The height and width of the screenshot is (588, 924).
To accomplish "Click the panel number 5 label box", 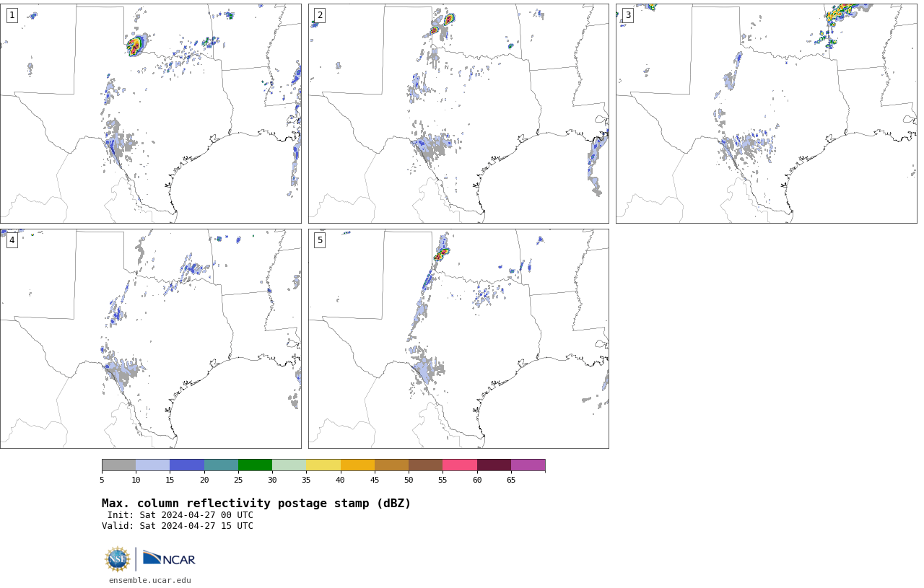I will pyautogui.click(x=320, y=240).
